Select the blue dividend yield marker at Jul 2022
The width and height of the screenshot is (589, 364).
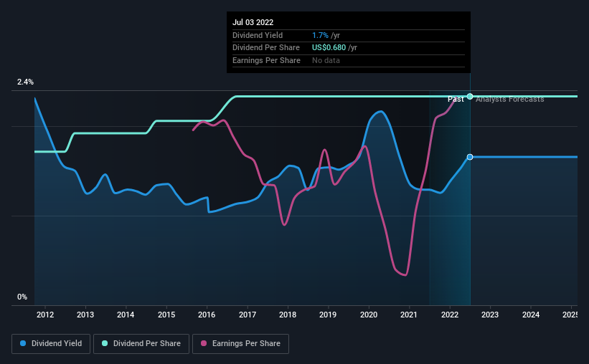pyautogui.click(x=470, y=157)
